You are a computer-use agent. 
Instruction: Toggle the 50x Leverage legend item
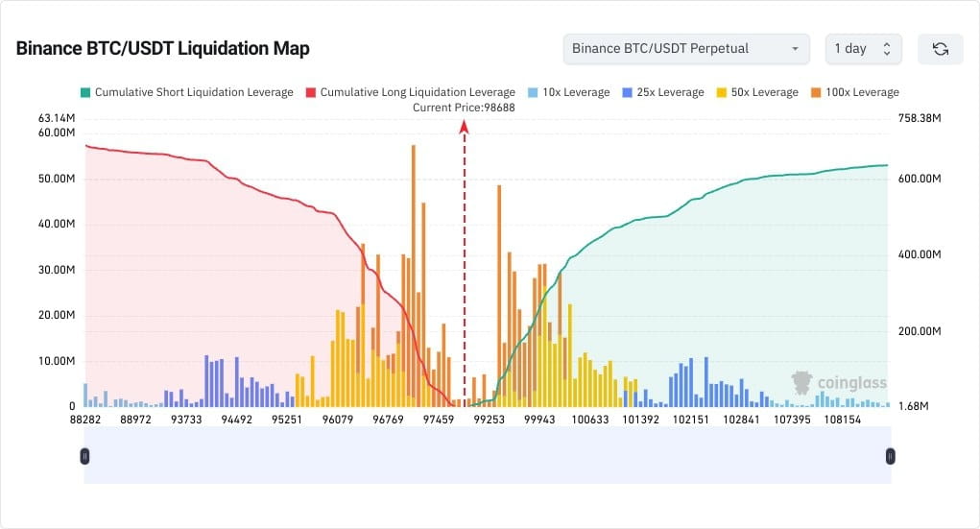point(757,92)
